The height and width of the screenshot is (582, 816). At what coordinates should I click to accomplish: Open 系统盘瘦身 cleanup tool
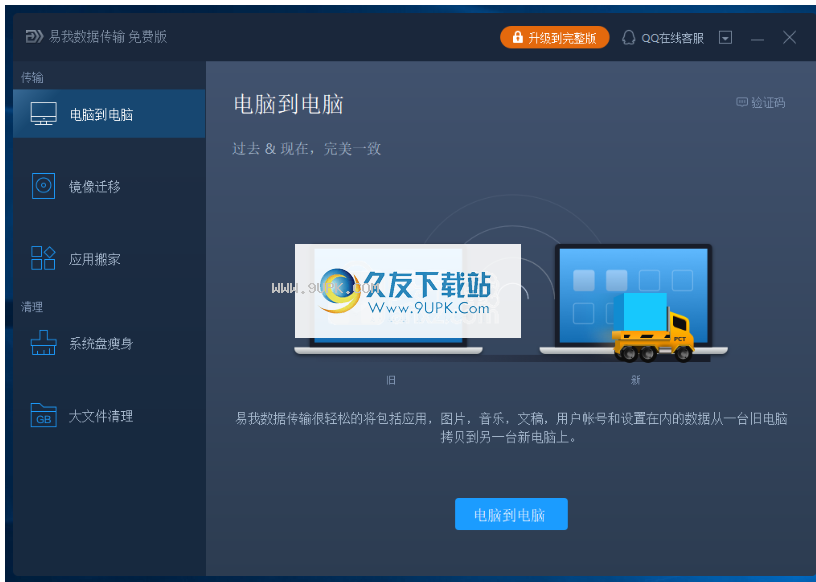(x=109, y=343)
